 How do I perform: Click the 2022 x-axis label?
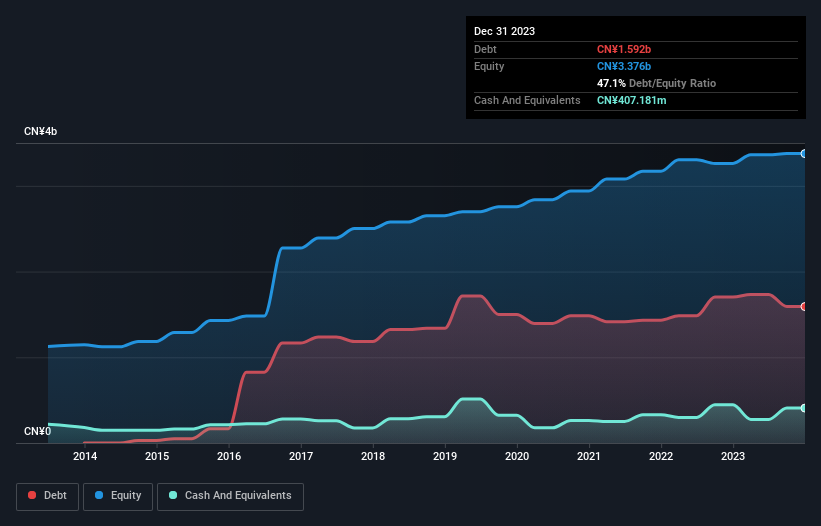tap(661, 456)
